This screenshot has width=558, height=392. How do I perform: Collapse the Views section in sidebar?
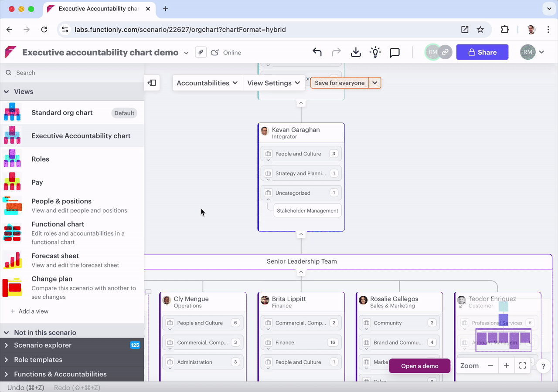click(x=7, y=91)
